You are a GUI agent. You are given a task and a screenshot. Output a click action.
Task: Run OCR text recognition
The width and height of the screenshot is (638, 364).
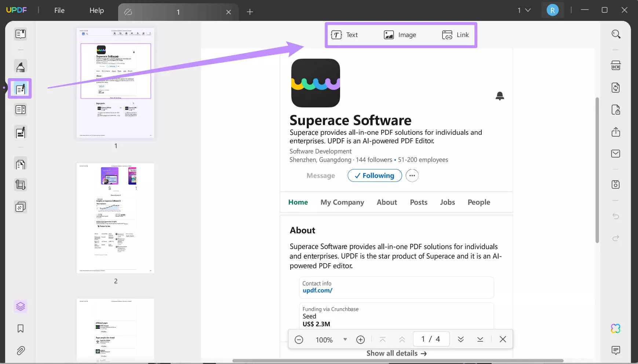pyautogui.click(x=616, y=66)
